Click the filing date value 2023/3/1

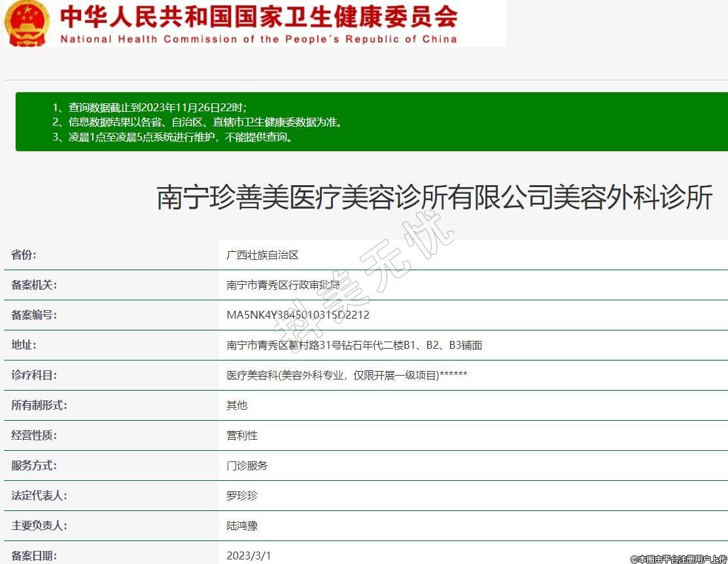point(249,555)
